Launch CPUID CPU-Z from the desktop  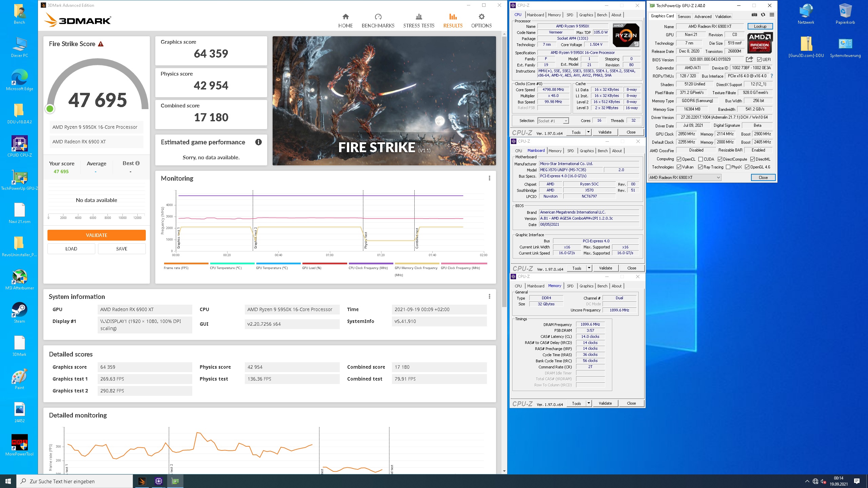[x=19, y=147]
